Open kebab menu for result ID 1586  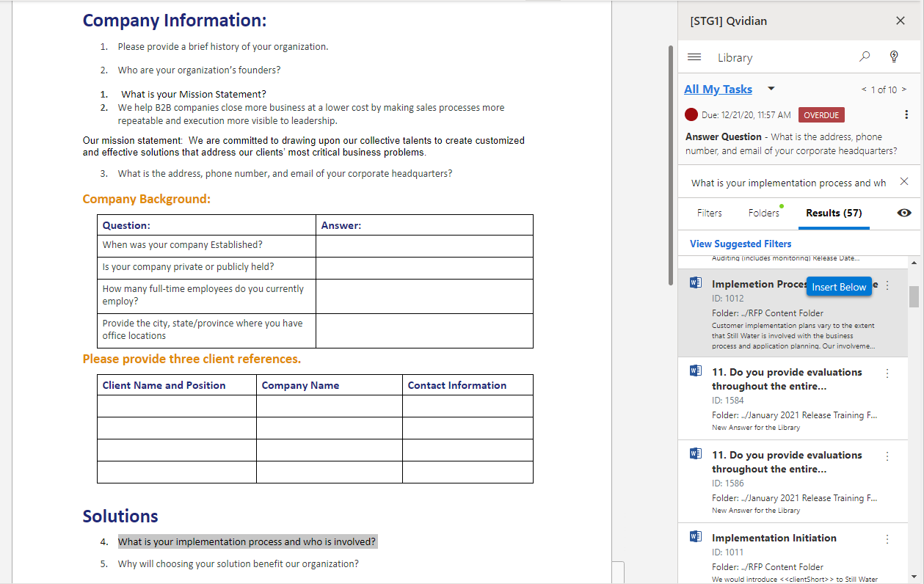coord(887,456)
